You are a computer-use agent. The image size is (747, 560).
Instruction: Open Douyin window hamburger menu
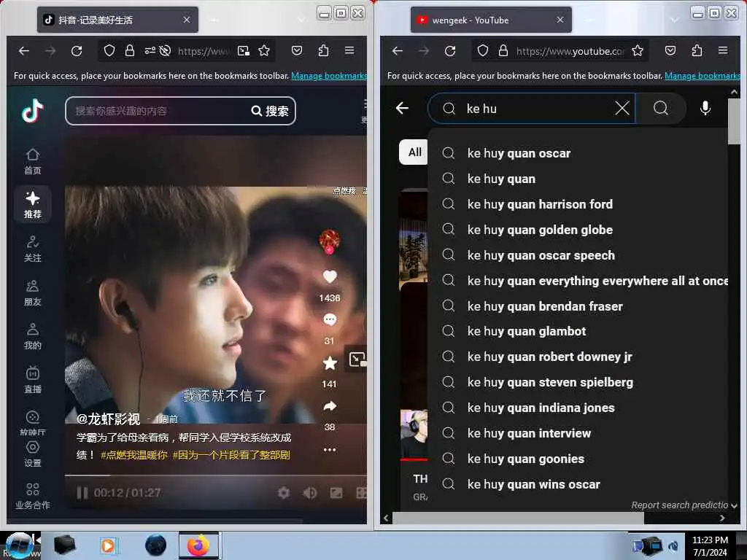click(x=349, y=50)
